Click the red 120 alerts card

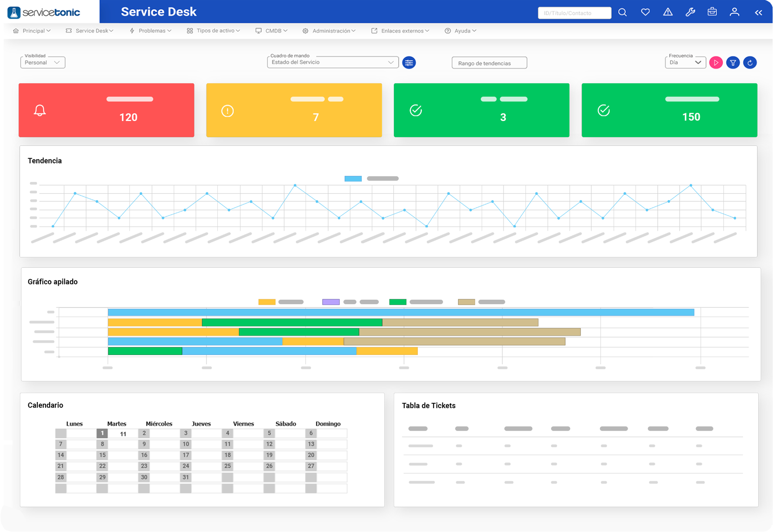click(106, 110)
